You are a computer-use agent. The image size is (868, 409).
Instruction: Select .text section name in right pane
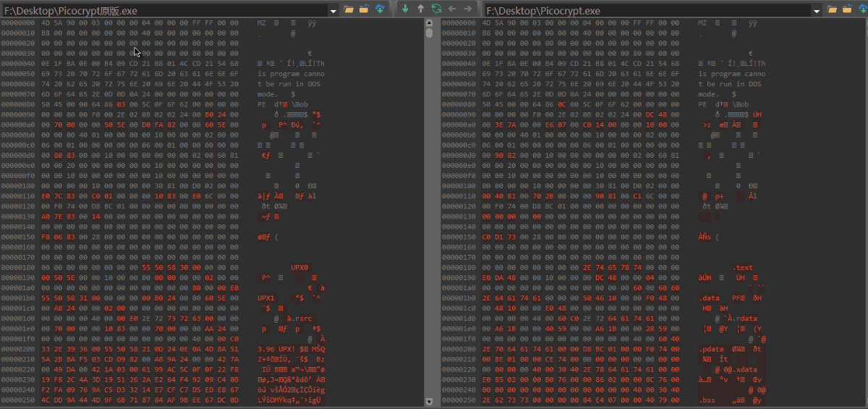point(742,268)
